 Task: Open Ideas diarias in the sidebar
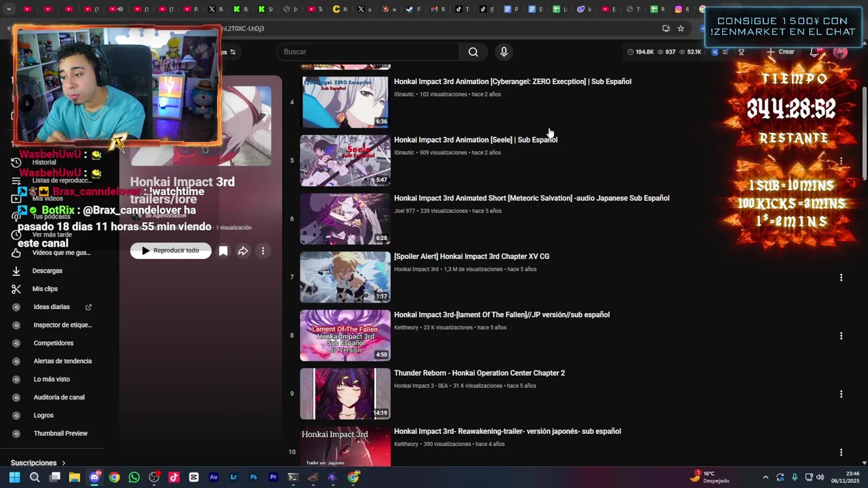click(x=52, y=307)
